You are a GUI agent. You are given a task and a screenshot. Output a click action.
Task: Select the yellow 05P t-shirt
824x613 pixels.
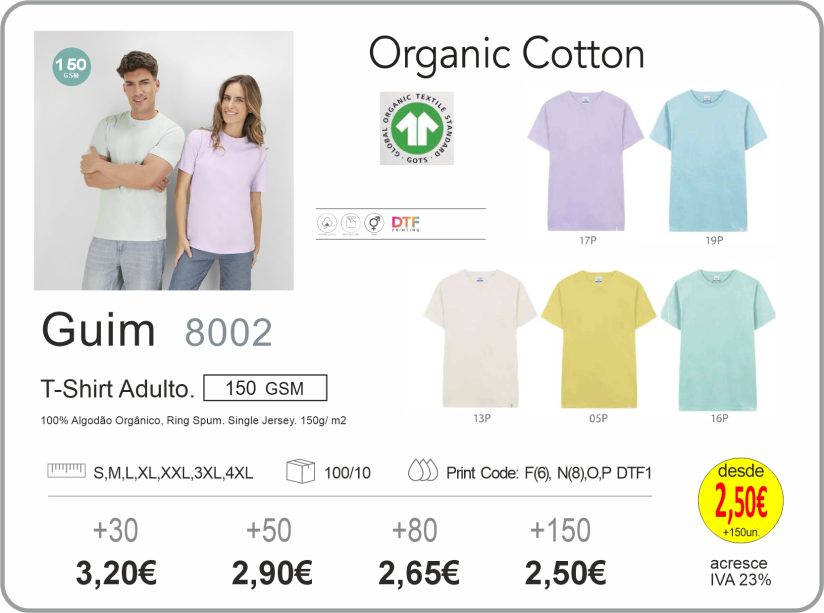tap(599, 339)
